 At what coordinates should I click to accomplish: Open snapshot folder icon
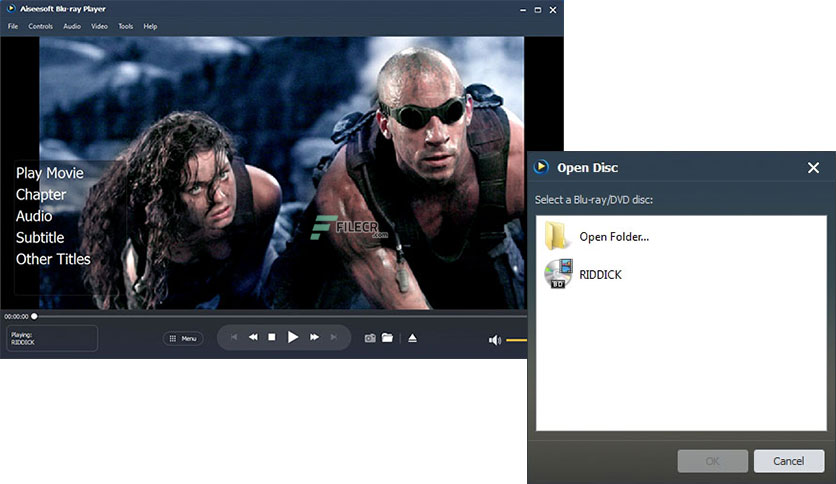(388, 338)
